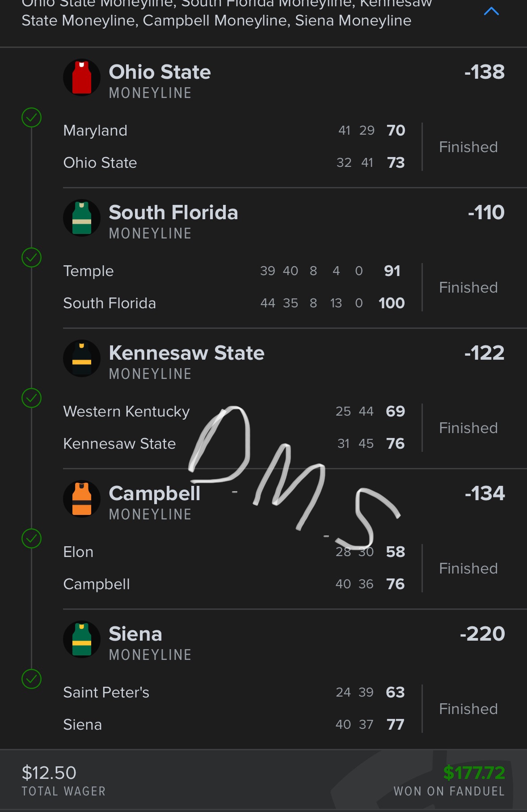Collapse the parlay details chevron

coord(491,12)
